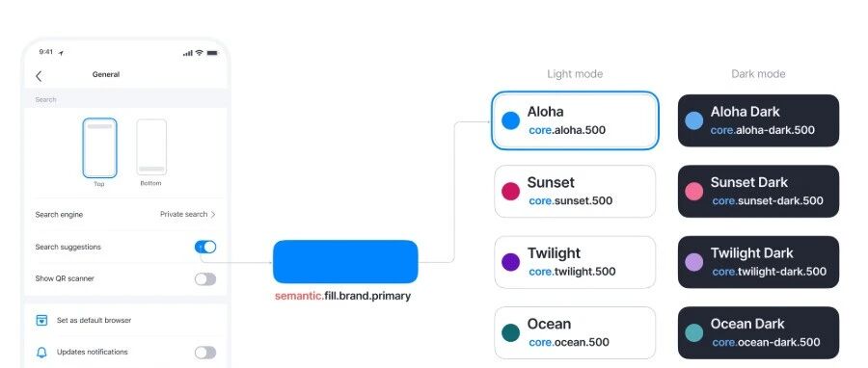Click the location arrow next to 9:41
The height and width of the screenshot is (368, 868).
[61, 53]
